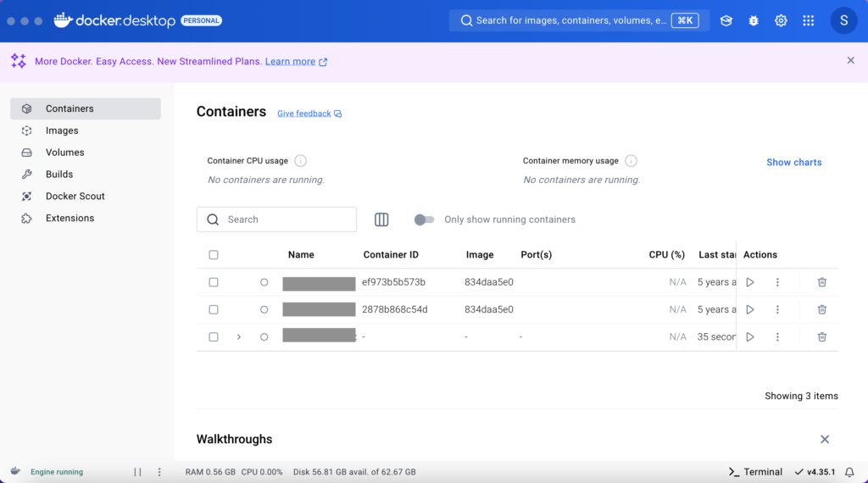Viewport: 868px width, 483px height.
Task: Show info for Container CPU usage
Action: pyautogui.click(x=300, y=160)
